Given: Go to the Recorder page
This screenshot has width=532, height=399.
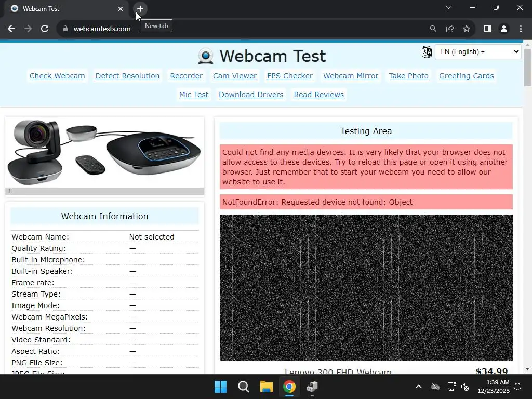Looking at the screenshot, I should 187,76.
